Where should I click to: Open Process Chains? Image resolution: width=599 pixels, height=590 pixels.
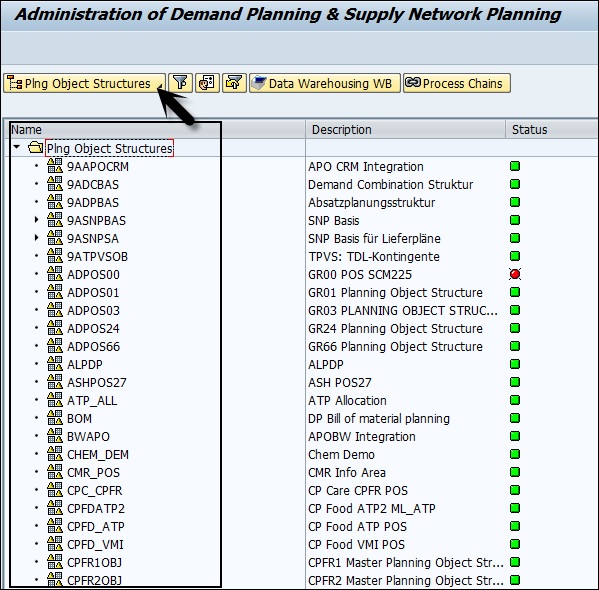(x=457, y=83)
